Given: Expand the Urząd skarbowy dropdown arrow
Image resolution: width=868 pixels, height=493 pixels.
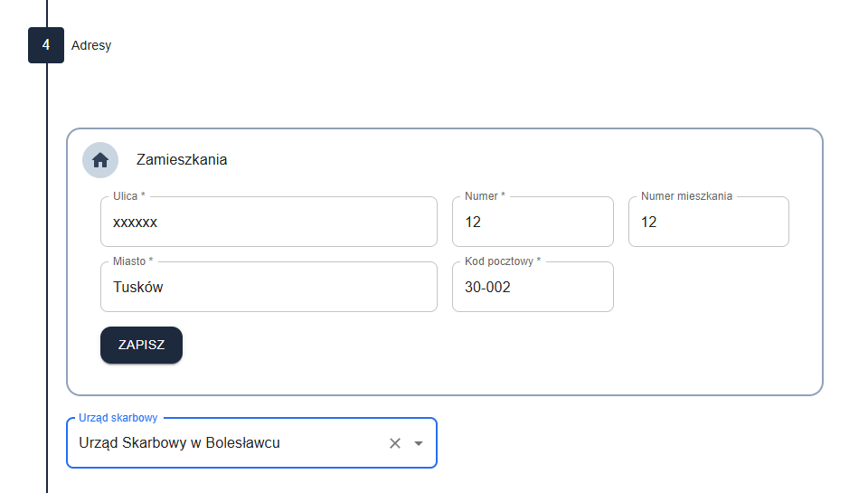Looking at the screenshot, I should click(419, 443).
